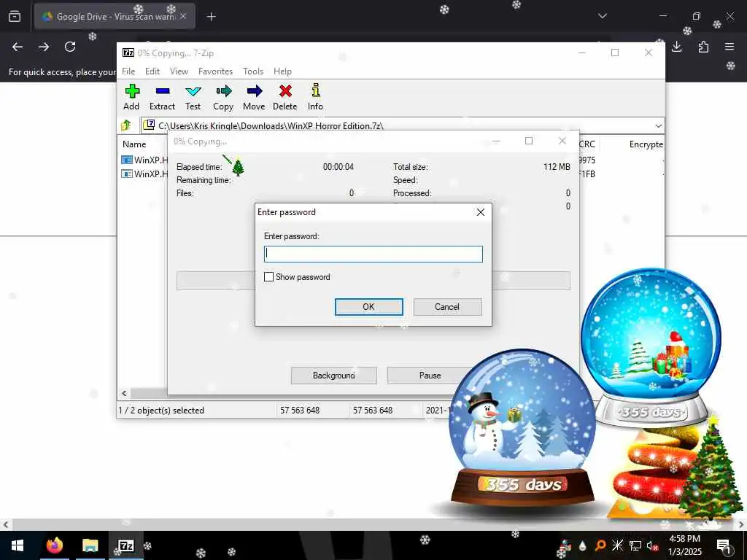The width and height of the screenshot is (747, 560).
Task: Click the Background button in copying dialog
Action: point(333,376)
